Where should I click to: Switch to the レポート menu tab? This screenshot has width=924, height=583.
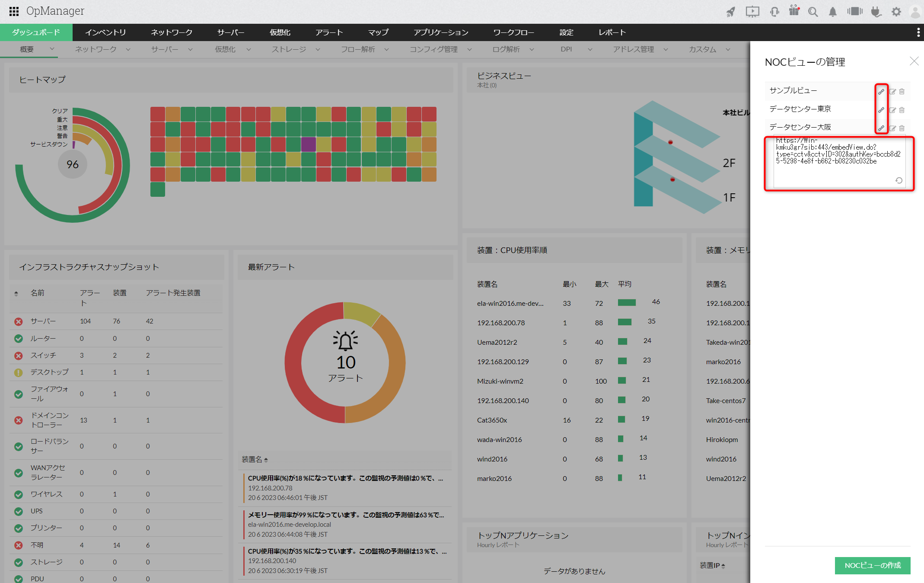(612, 32)
